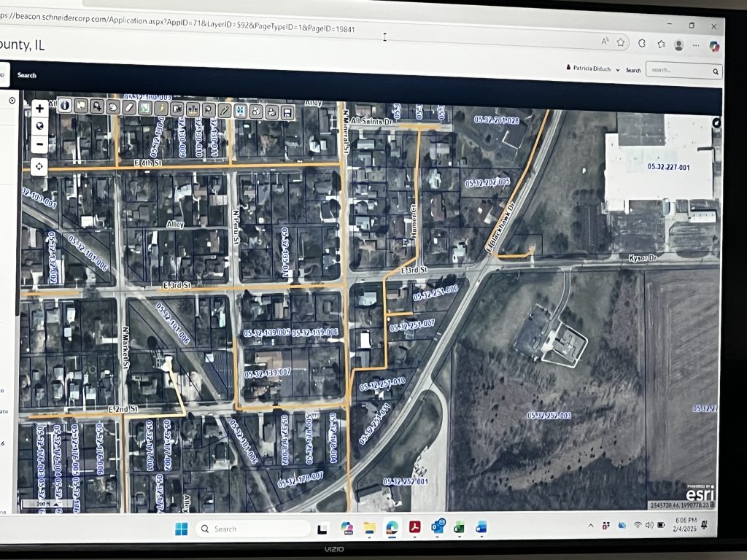Click the Search link beside user name
The height and width of the screenshot is (560, 747).
tap(633, 70)
